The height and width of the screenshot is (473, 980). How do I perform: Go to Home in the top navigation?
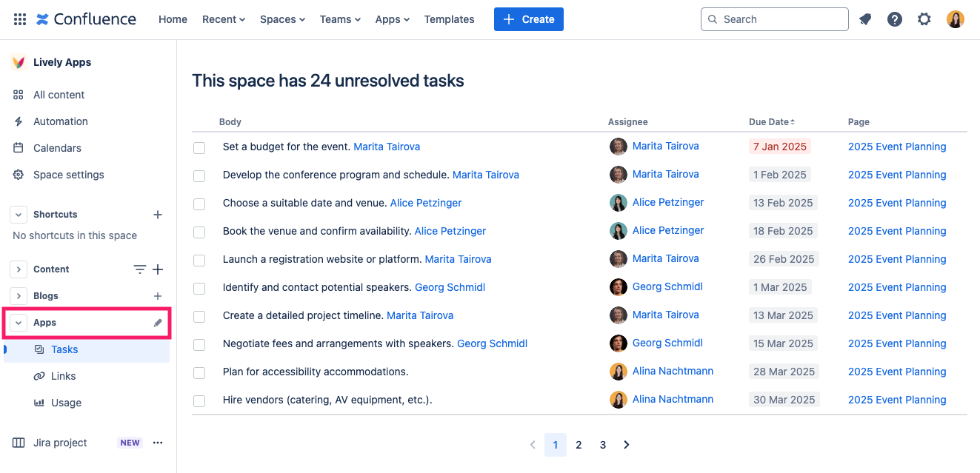click(x=173, y=19)
